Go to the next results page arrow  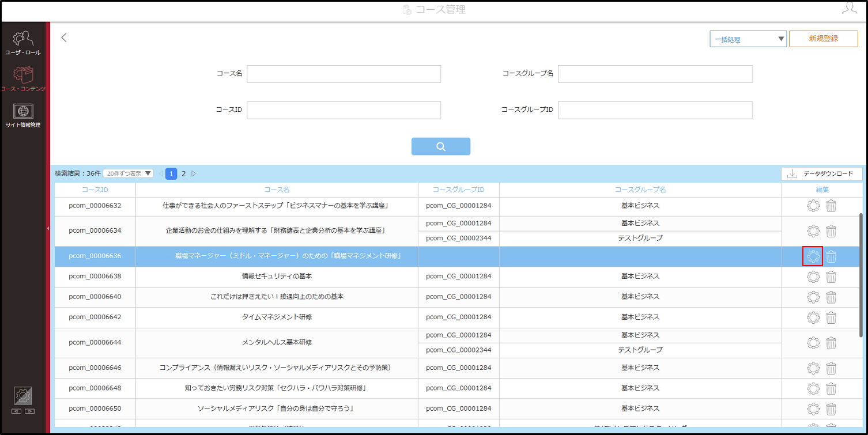(x=194, y=173)
